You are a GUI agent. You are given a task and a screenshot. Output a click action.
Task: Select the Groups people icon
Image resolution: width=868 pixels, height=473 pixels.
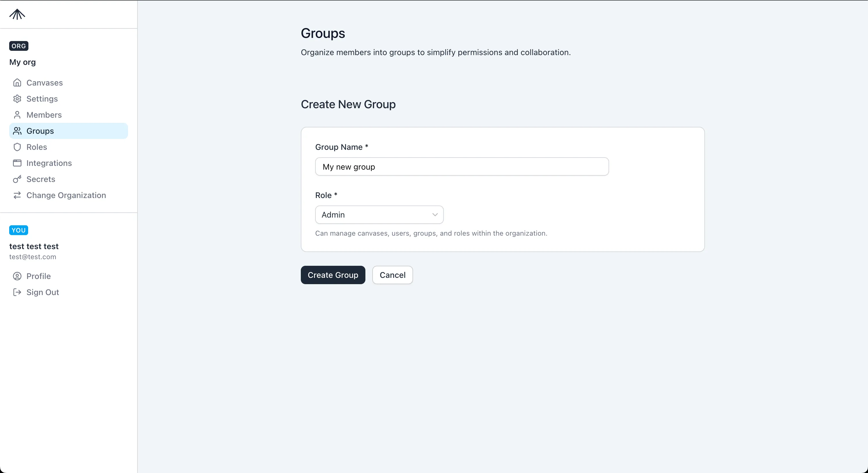tap(17, 131)
